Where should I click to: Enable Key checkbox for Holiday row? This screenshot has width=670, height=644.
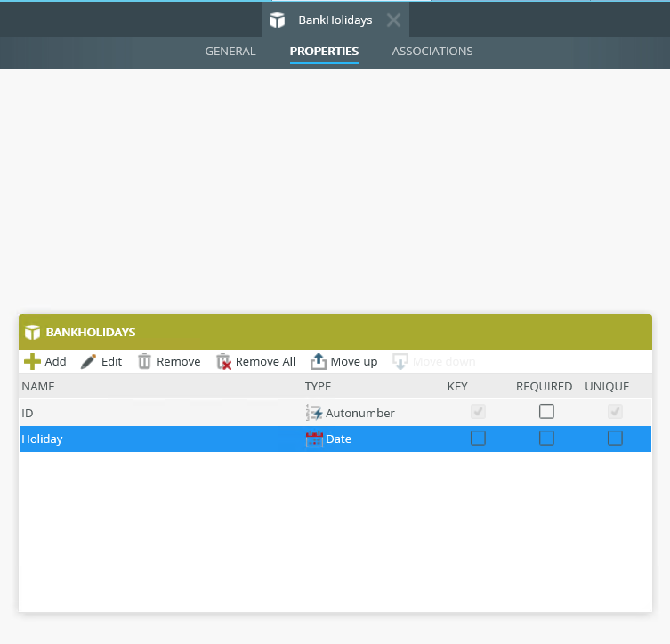pos(478,439)
